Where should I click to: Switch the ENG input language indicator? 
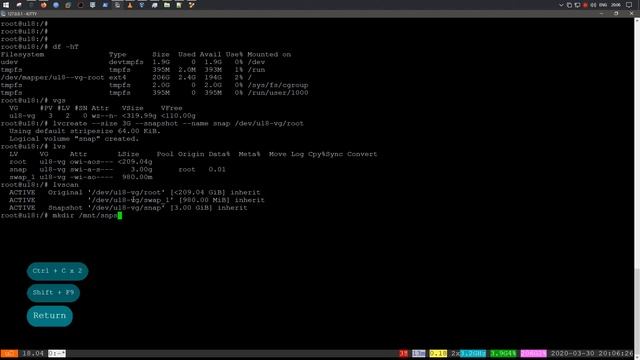coord(603,5)
